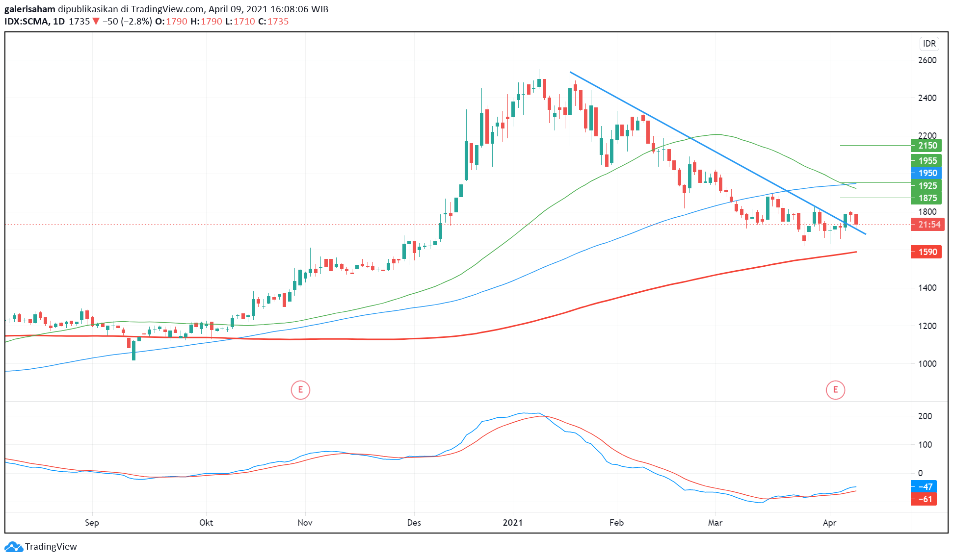Click the galerisaham author name
This screenshot has width=953, height=560.
pos(30,9)
